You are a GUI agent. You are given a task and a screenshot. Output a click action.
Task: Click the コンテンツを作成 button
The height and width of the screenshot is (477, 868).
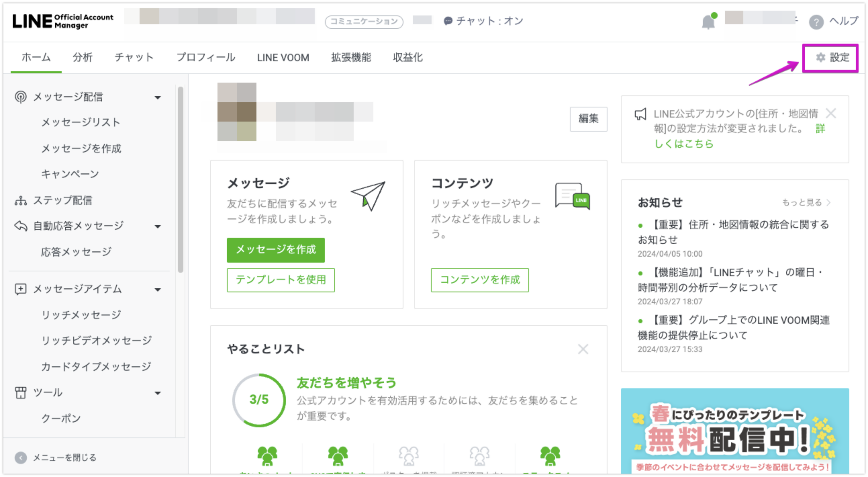pos(479,280)
